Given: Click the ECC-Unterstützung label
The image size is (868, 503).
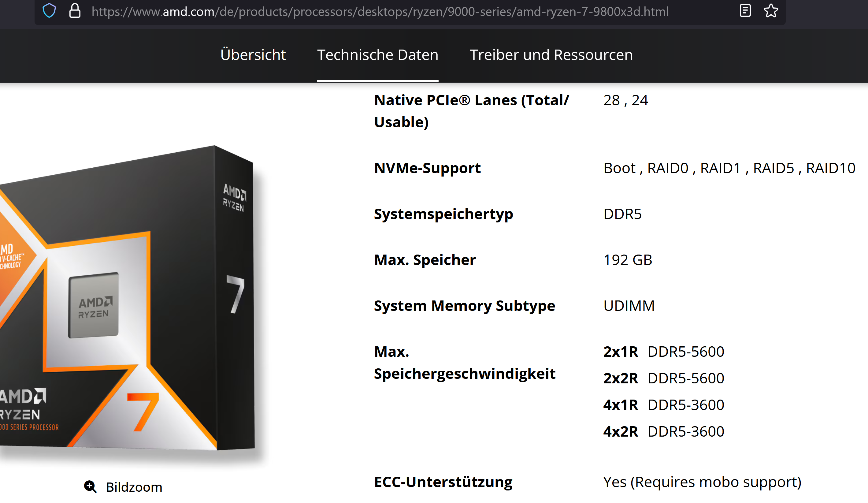Looking at the screenshot, I should [x=443, y=482].
